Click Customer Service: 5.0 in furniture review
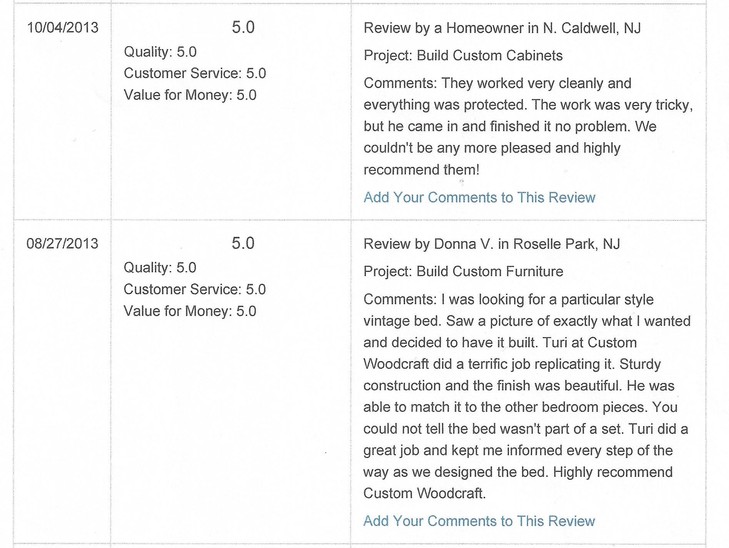This screenshot has height=548, width=729. coord(195,289)
